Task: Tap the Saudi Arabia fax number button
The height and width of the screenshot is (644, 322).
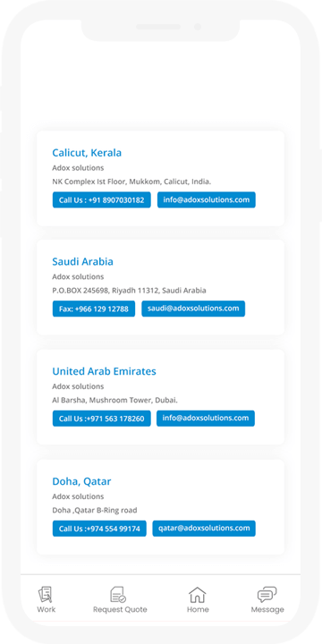Action: pos(94,309)
